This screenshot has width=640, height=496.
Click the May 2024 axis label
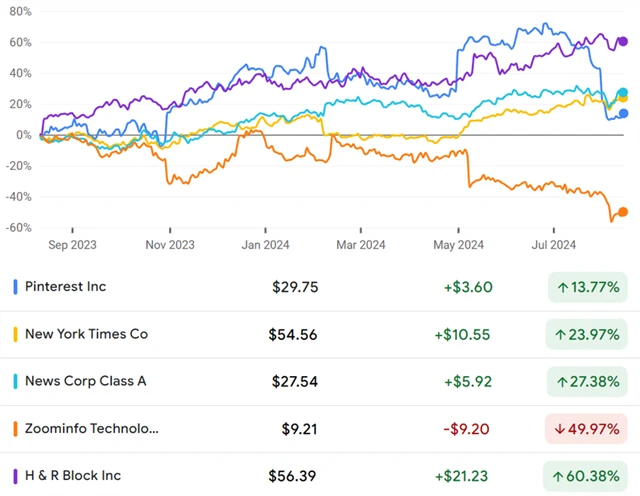[x=458, y=244]
